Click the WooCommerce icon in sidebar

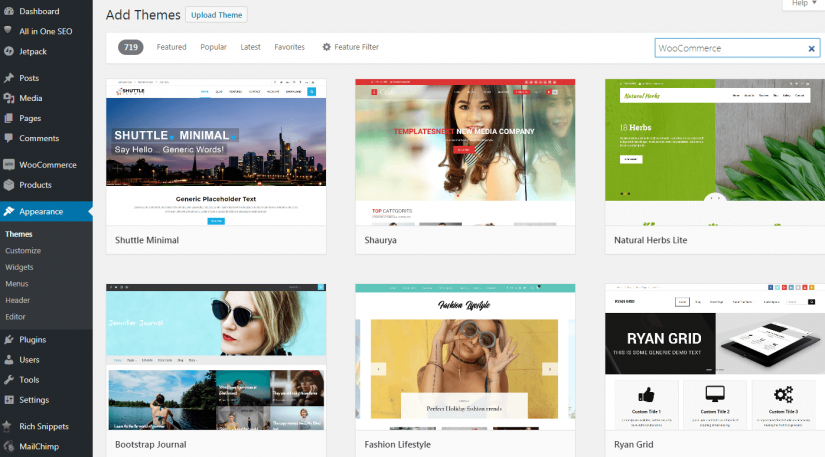tap(9, 165)
